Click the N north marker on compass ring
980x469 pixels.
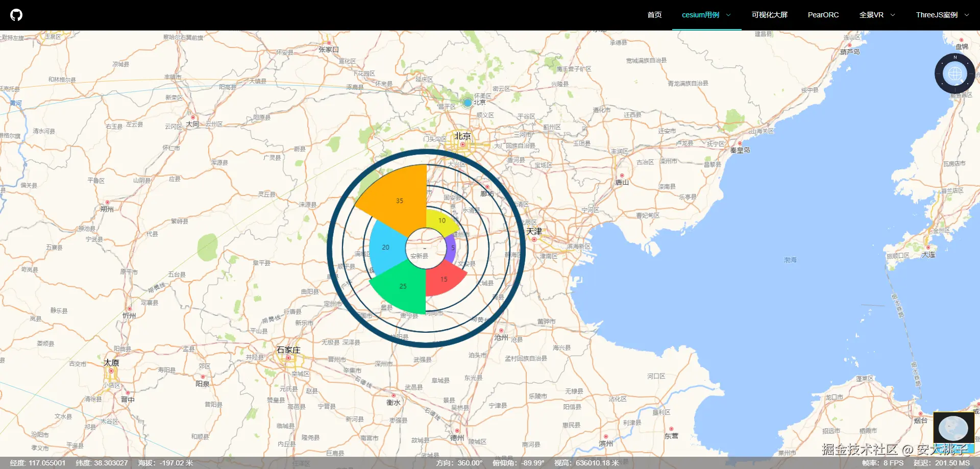click(x=955, y=57)
